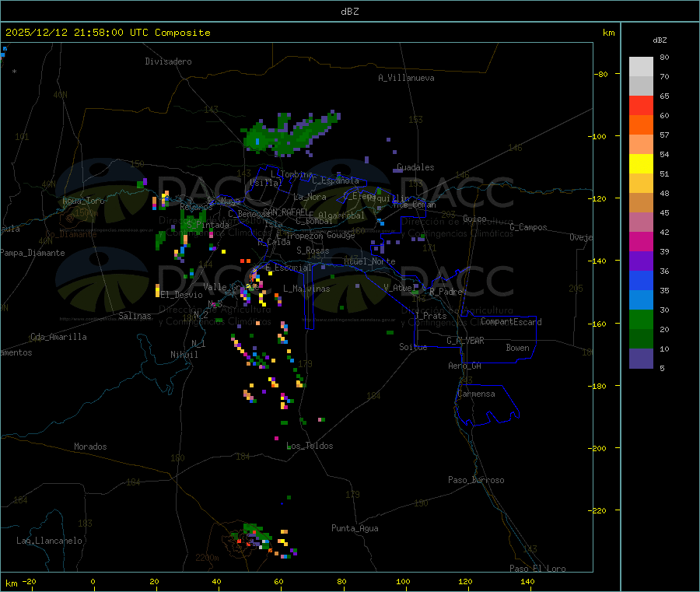The height and width of the screenshot is (592, 700).
Task: Click the -180 km tick on the vertical axis
Action: (x=599, y=386)
